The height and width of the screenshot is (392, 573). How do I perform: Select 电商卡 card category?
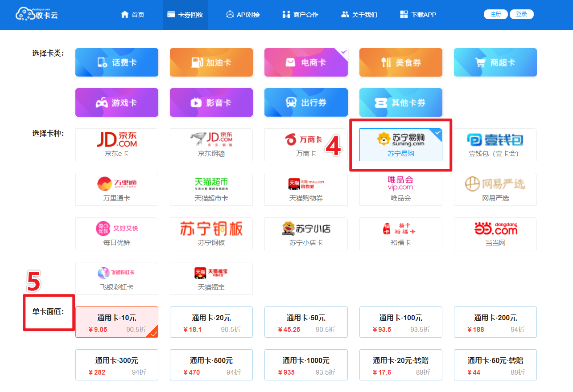point(306,62)
